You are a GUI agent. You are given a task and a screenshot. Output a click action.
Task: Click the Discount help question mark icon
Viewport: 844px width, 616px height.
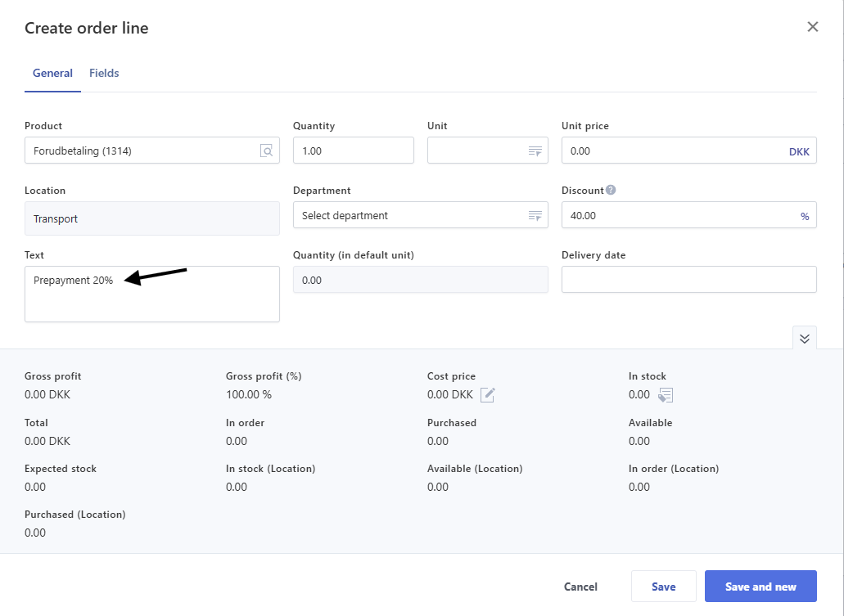coord(611,190)
